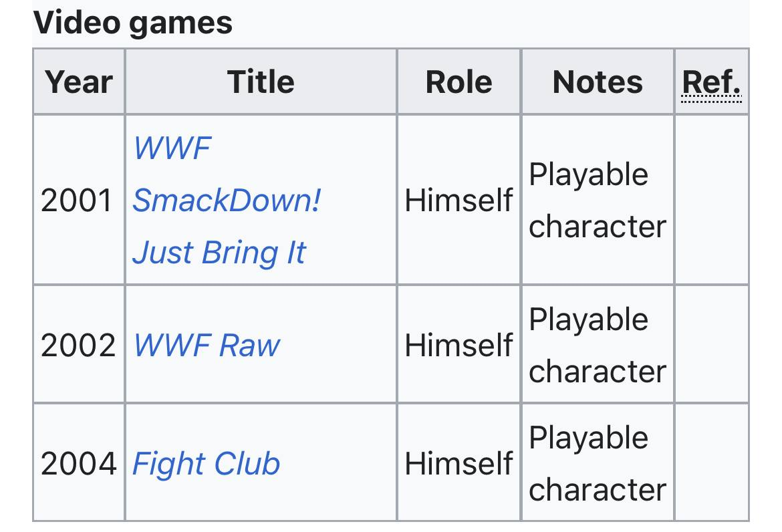Click the empty Ref. cell for 2001
The image size is (782, 532).
(x=711, y=200)
